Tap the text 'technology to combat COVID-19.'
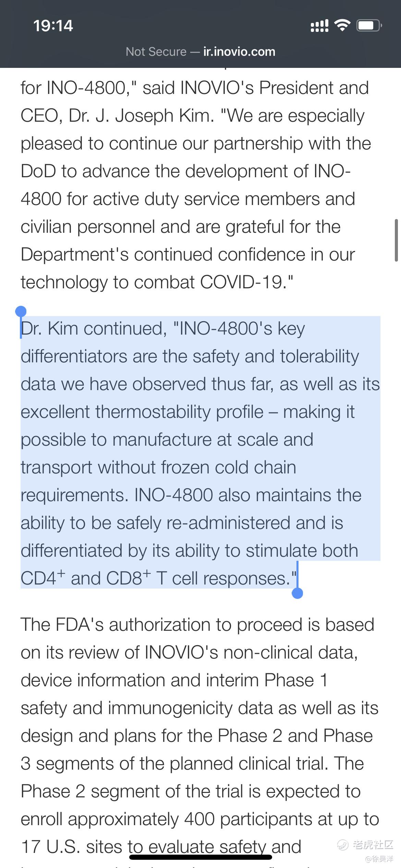This screenshot has height=868, width=401. [157, 282]
